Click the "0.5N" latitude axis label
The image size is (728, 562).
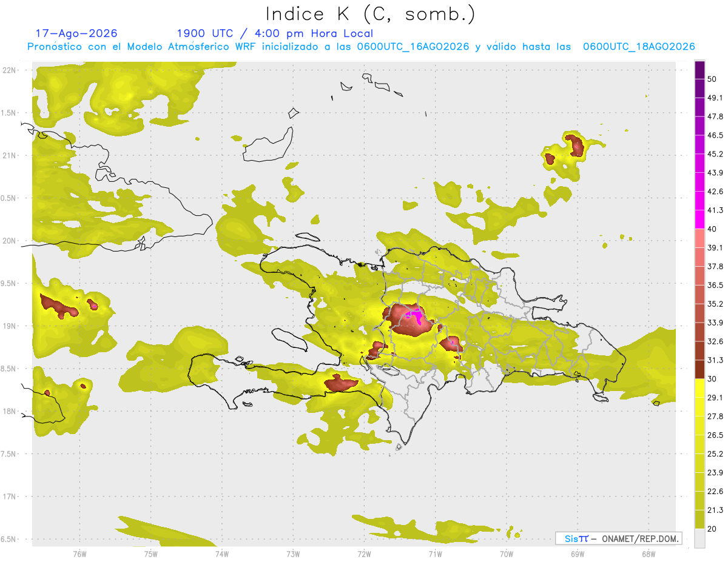[x=8, y=198]
